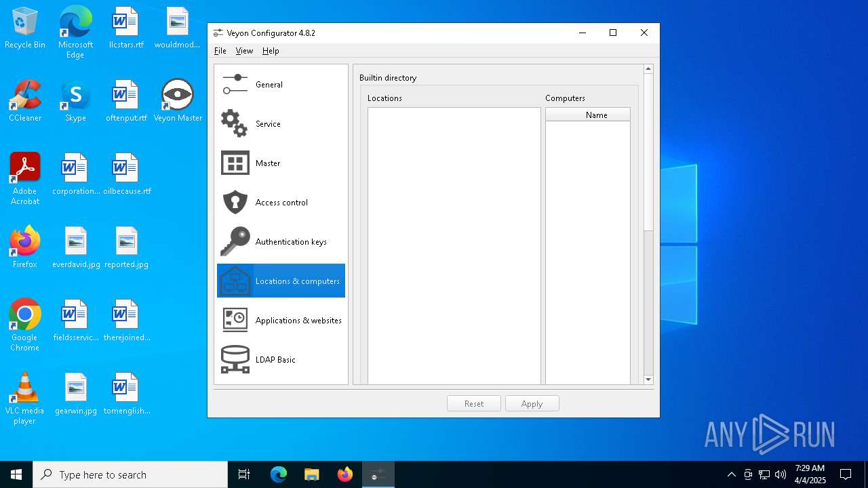Select Locations & computers page icon

235,281
